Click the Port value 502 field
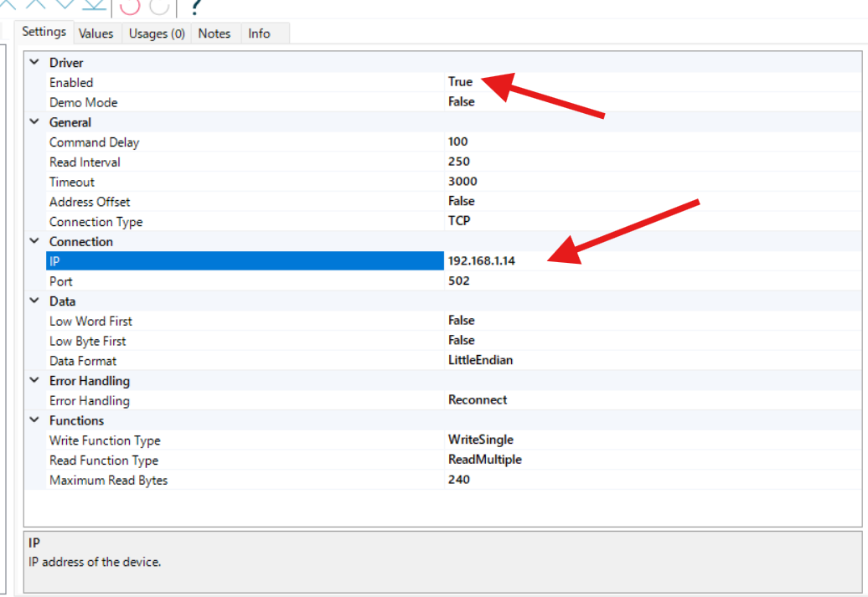 pos(459,281)
